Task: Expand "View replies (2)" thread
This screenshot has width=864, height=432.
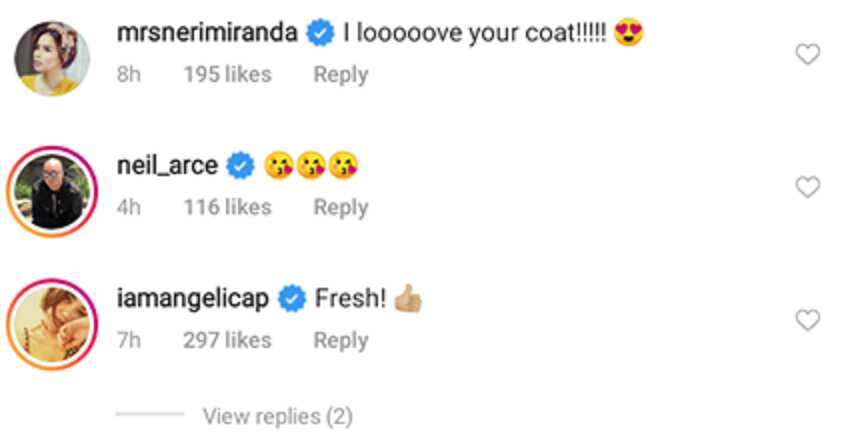Action: point(277,417)
